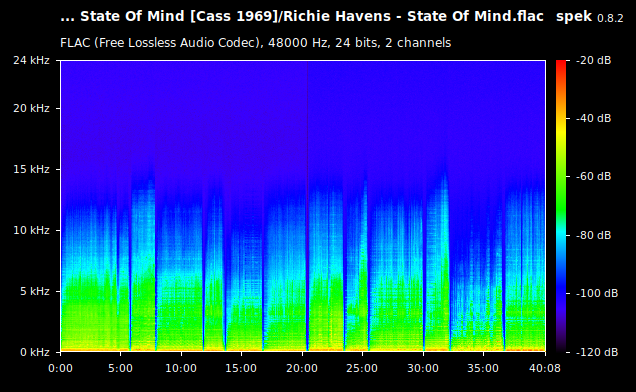Click the -40 dB scale label
The width and height of the screenshot is (636, 392).
tap(593, 118)
